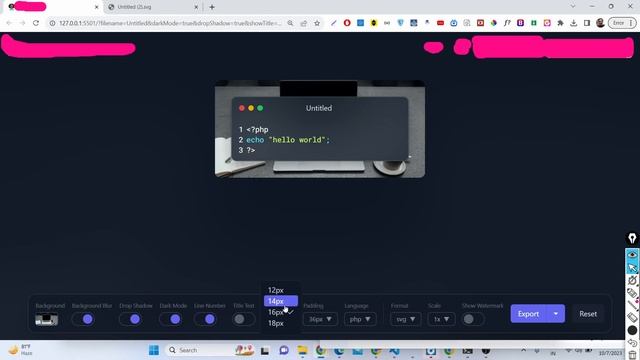Switch to the Untitled (2).svg browser tab
Image resolution: width=640 pixels, height=360 pixels.
coord(151,7)
